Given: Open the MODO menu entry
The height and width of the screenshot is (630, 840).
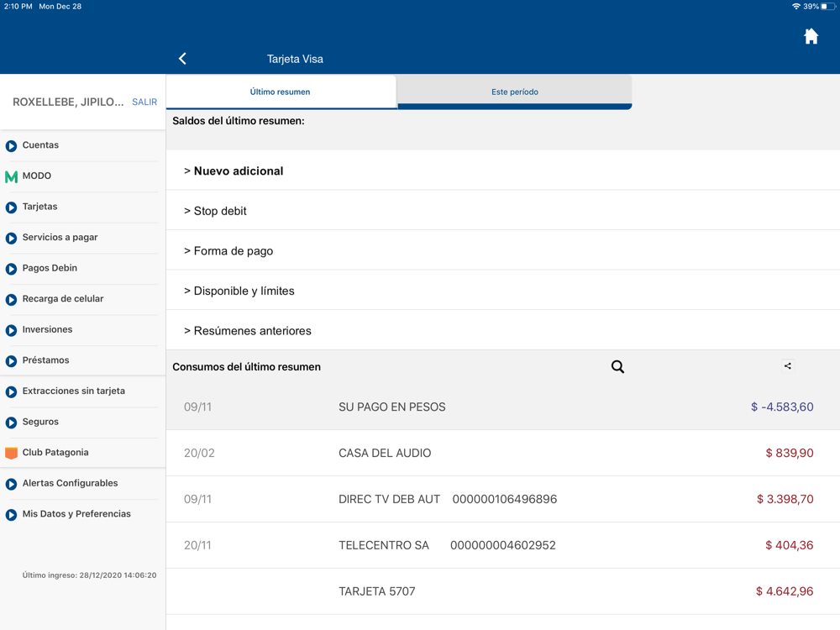Looking at the screenshot, I should click(83, 176).
